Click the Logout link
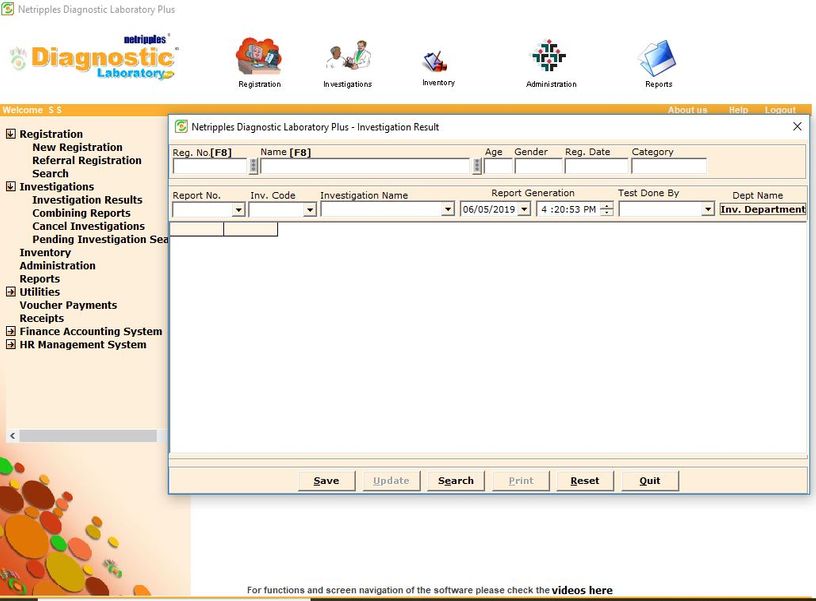Viewport: 816px width, 601px height. 780,110
